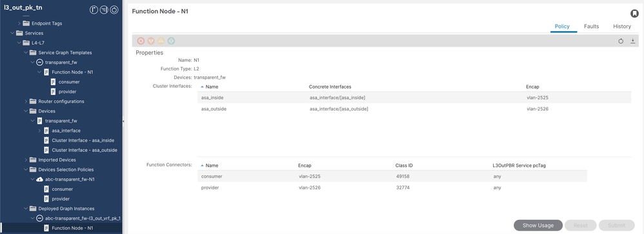Click the yellow minor fault icon
This screenshot has width=644, height=234.
161,41
